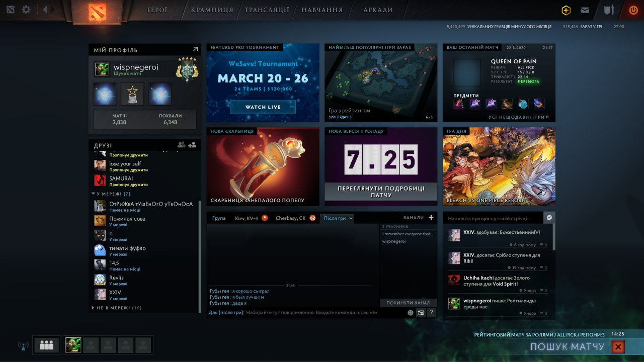Viewport: 644px width, 362px height.
Task: Switch to the Група chat tab
Action: (x=219, y=218)
